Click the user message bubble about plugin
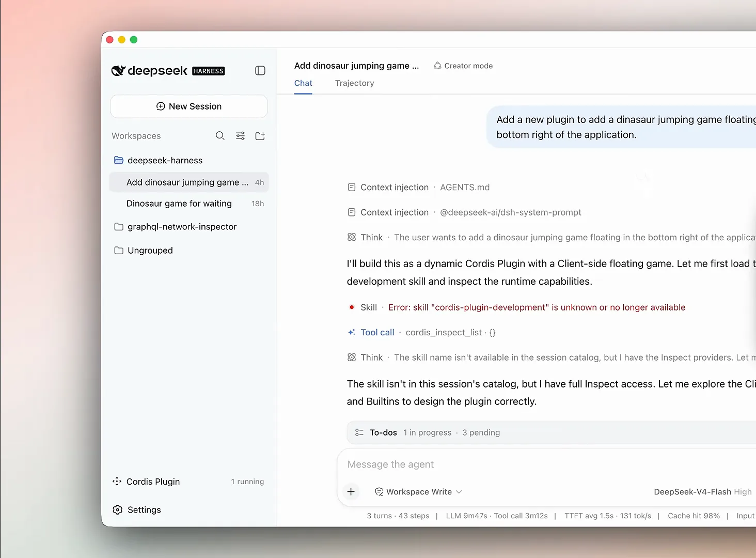This screenshot has width=756, height=558. point(621,127)
